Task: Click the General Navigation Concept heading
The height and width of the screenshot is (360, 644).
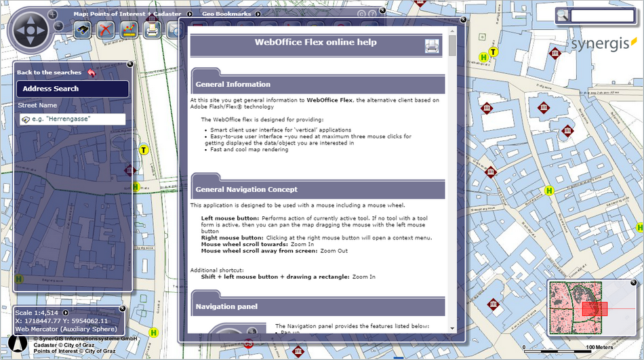Action: click(247, 189)
